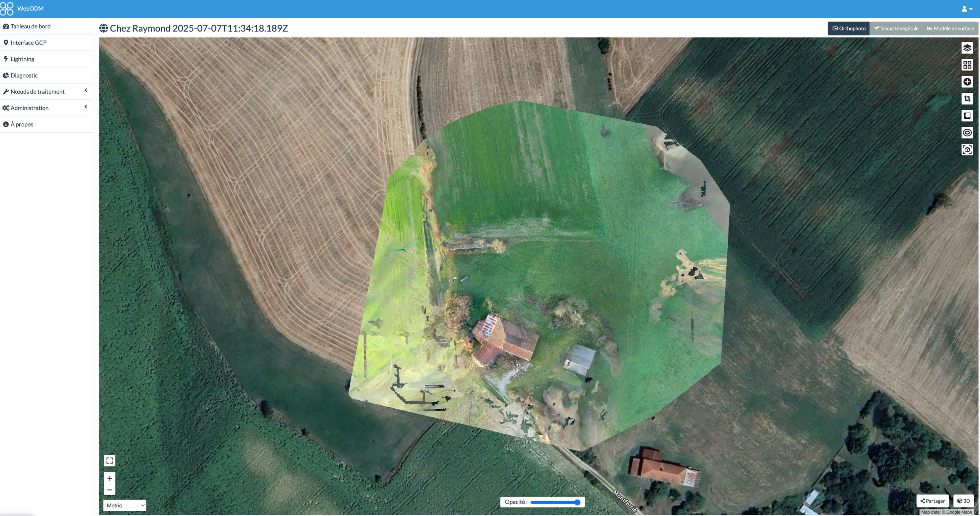Viewport: 980px width, 516px height.
Task: Select the crop tool icon
Action: (x=967, y=99)
